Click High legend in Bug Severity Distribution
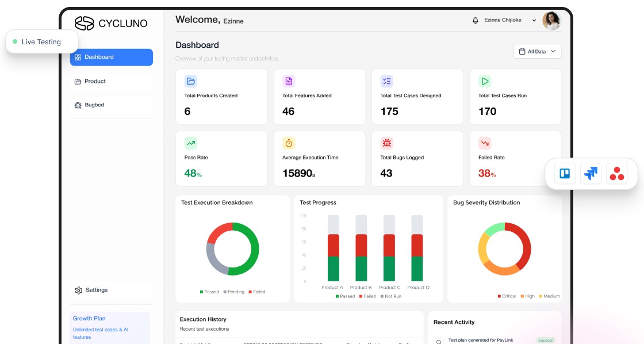Screen dimensions: 644x344 coord(528,296)
